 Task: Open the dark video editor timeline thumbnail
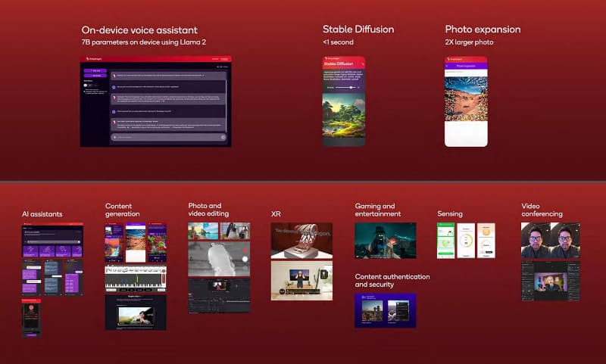219,296
